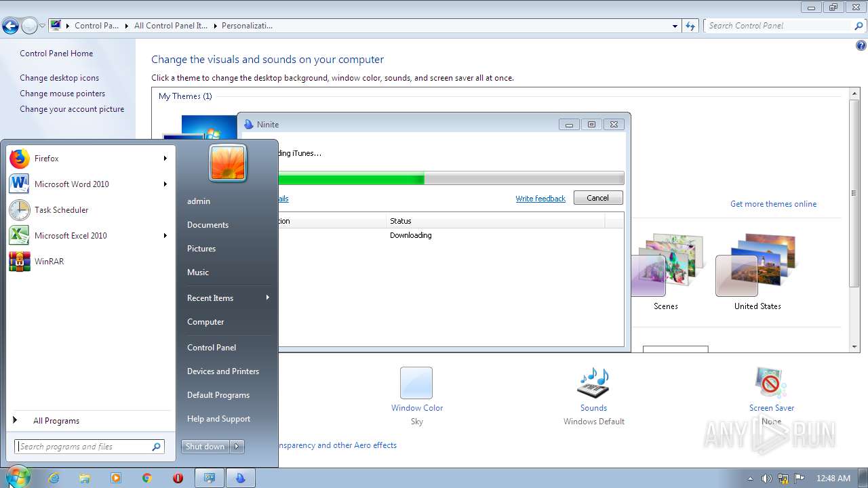Screen dimensions: 868x488
Task: Expand Firefox jump list arrow
Action: (x=165, y=159)
